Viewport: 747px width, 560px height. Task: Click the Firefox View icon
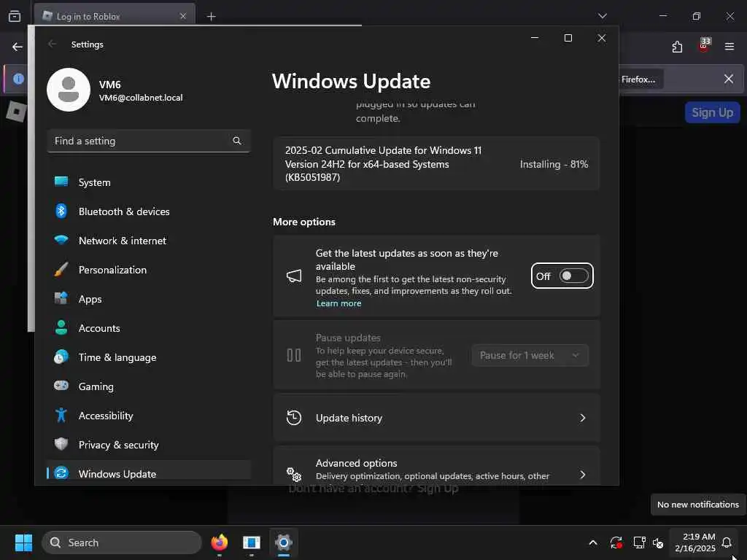pos(15,16)
